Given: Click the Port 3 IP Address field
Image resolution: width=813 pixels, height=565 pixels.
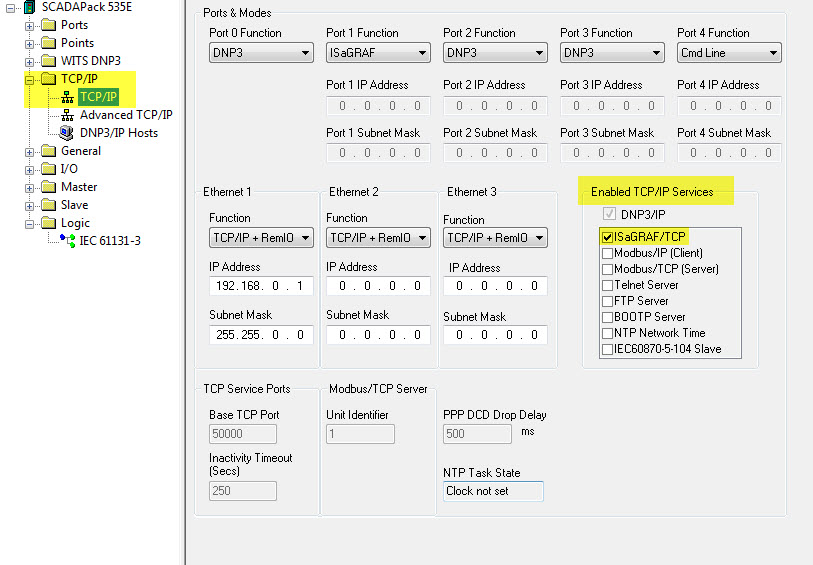Looking at the screenshot, I should click(x=612, y=106).
